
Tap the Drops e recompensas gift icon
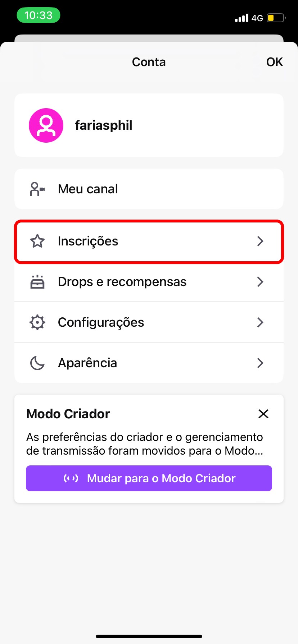pos(37,282)
